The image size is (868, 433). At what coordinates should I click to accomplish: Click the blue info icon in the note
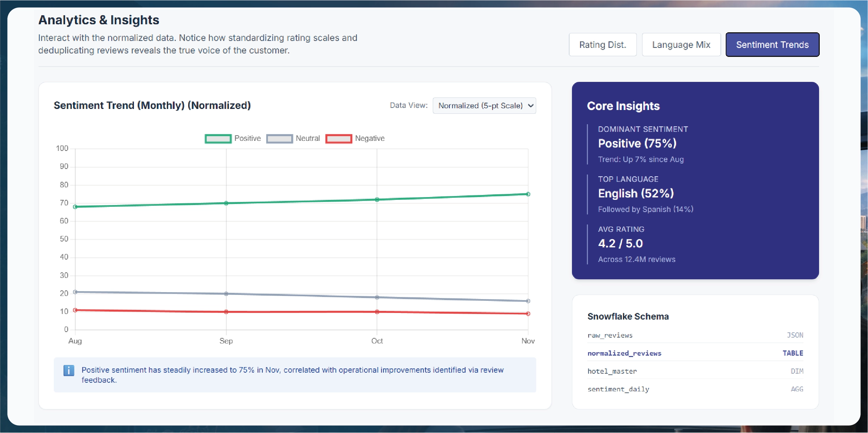[69, 371]
